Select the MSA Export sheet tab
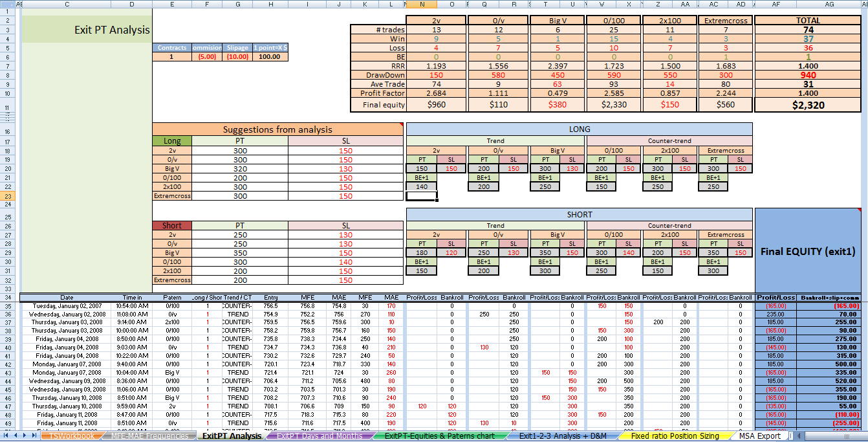Viewport: 868px width, 442px height. pos(760,436)
